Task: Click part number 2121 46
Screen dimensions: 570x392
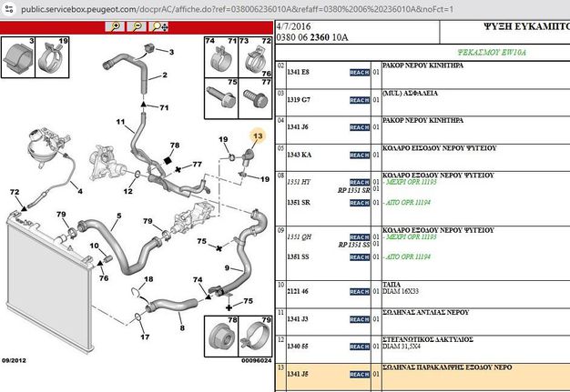Action: (298, 291)
